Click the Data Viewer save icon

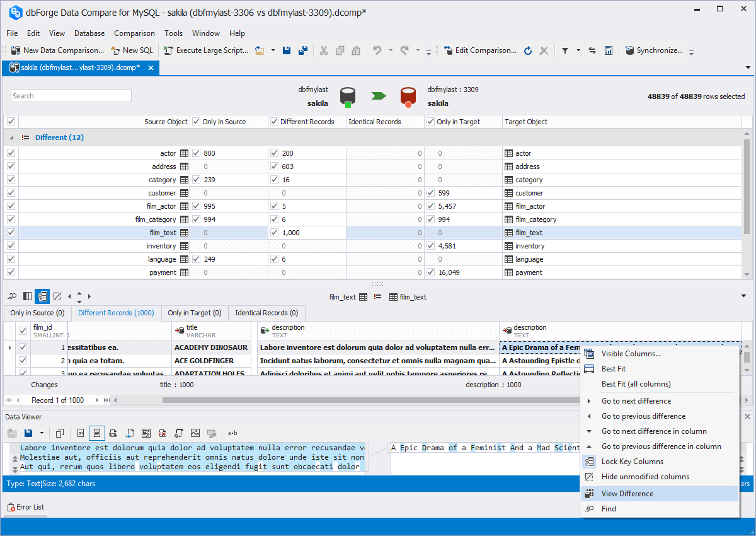28,433
